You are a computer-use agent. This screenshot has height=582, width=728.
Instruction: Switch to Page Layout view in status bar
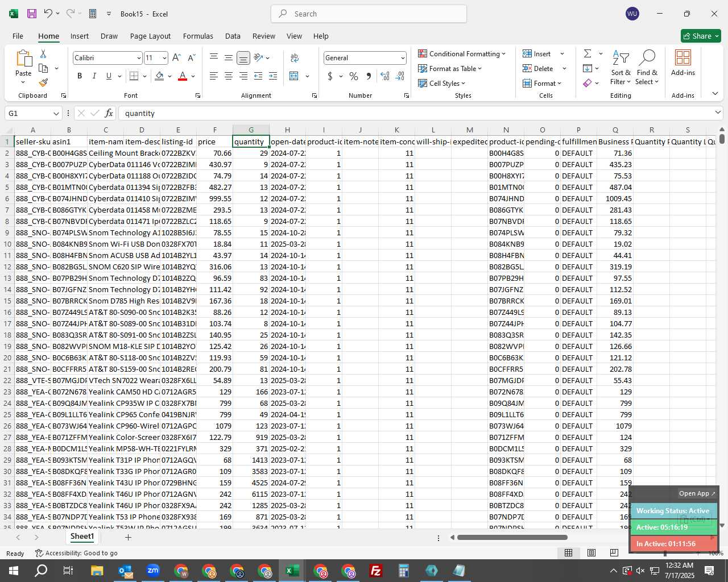click(x=591, y=552)
